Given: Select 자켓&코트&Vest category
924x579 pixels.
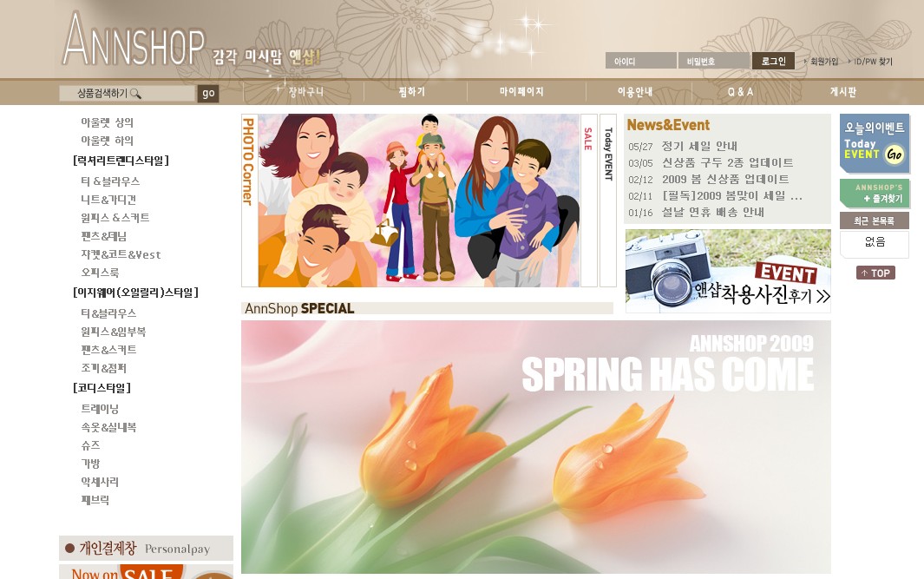Looking at the screenshot, I should point(121,254).
